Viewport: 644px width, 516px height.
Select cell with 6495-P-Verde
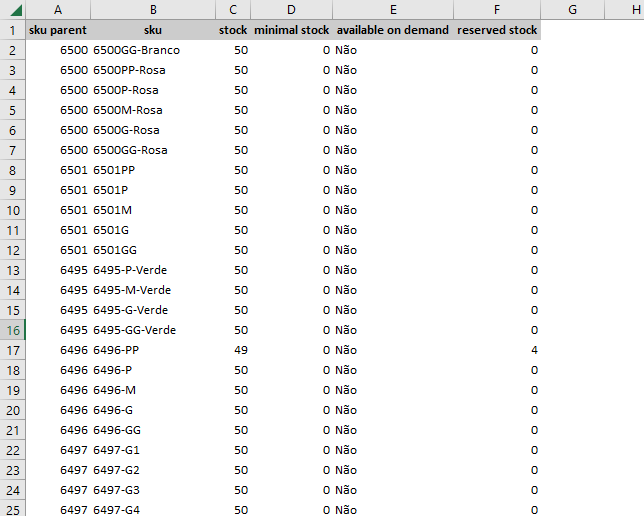pos(153,270)
